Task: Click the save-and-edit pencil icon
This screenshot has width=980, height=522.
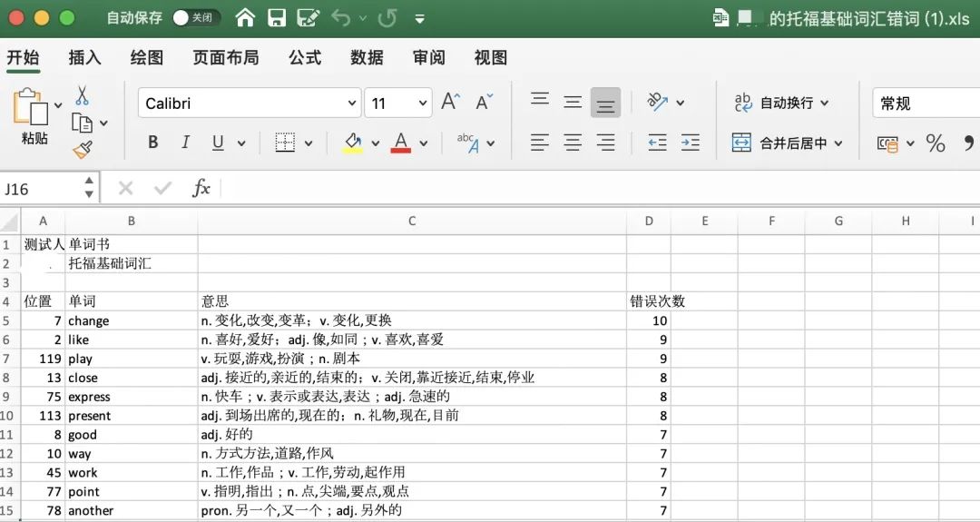Action: (309, 17)
